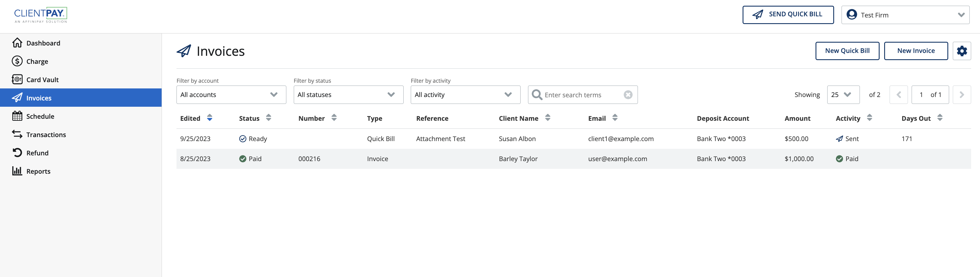Sort by Email column arrows
Screen dimensions: 980x277
pos(615,118)
